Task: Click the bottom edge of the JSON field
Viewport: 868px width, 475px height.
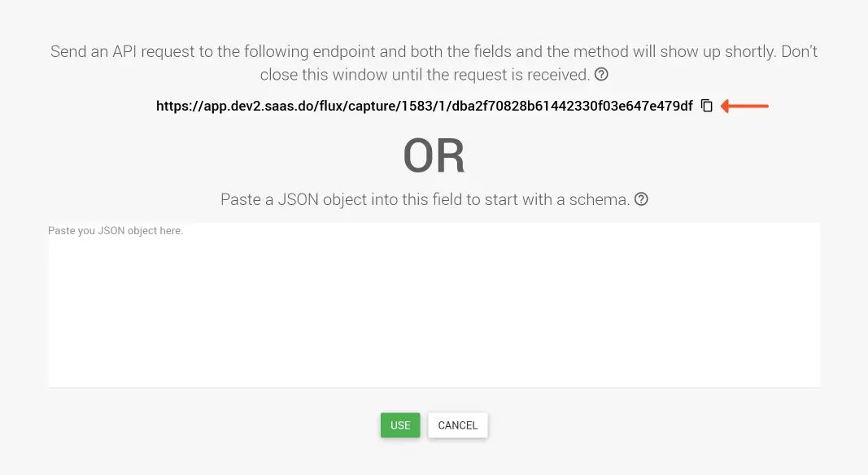Action: coord(434,386)
